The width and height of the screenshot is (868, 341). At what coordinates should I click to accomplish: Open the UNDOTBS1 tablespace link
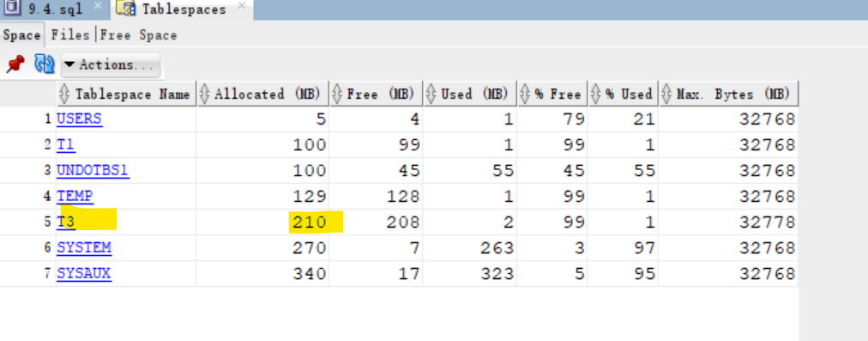point(93,170)
